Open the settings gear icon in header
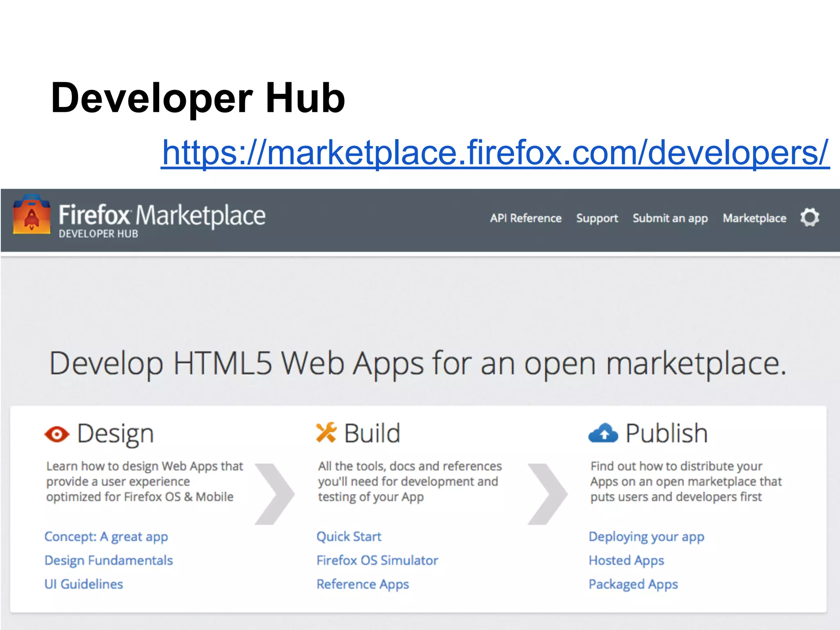This screenshot has width=840, height=630. 810,217
